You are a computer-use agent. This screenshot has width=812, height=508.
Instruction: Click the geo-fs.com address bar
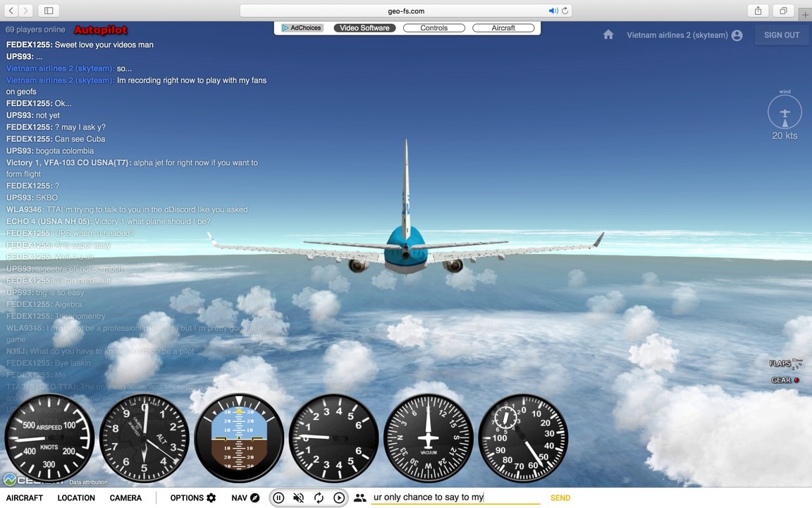[406, 11]
